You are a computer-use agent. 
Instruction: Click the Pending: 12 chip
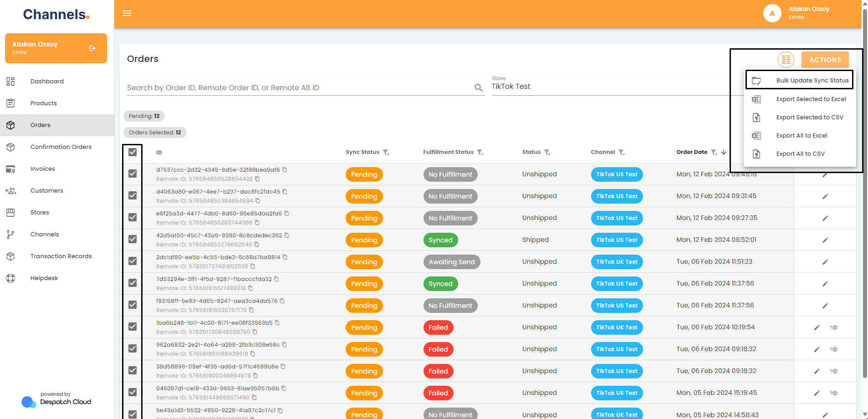click(x=144, y=116)
